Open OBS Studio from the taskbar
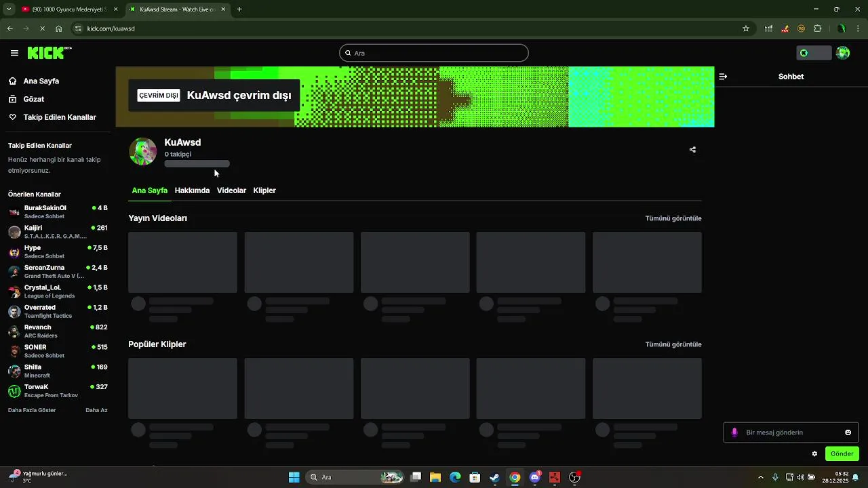 point(574,477)
